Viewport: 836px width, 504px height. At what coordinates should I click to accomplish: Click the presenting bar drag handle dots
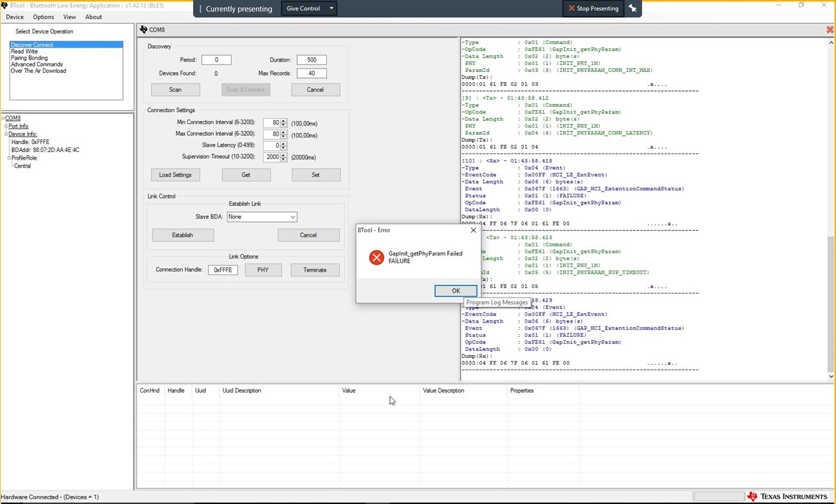(201, 9)
